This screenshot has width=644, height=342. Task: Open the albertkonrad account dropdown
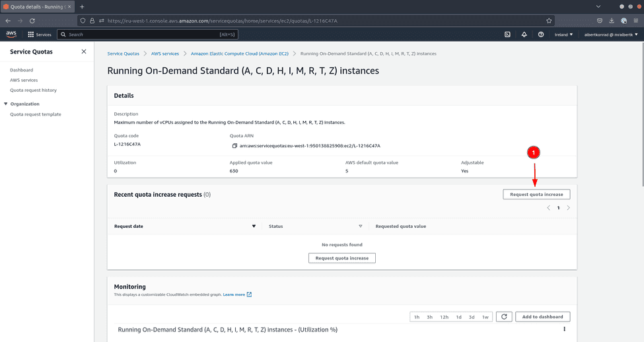pyautogui.click(x=612, y=34)
